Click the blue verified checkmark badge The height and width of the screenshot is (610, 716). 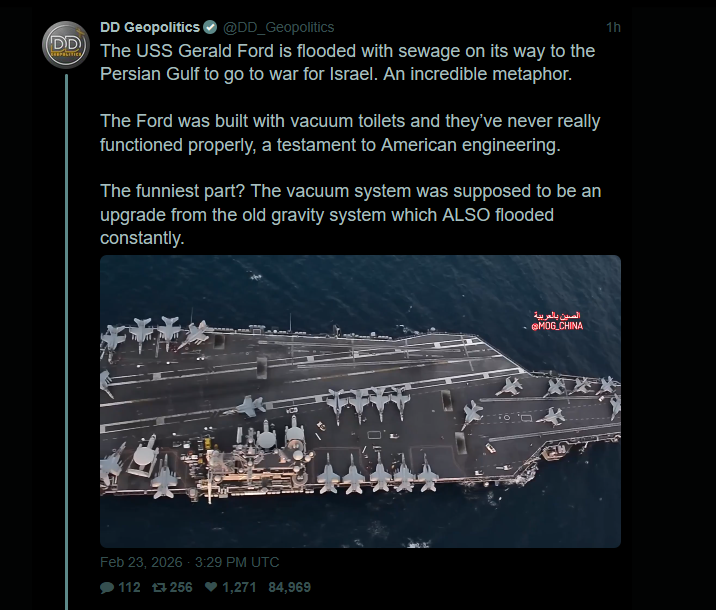(x=210, y=27)
